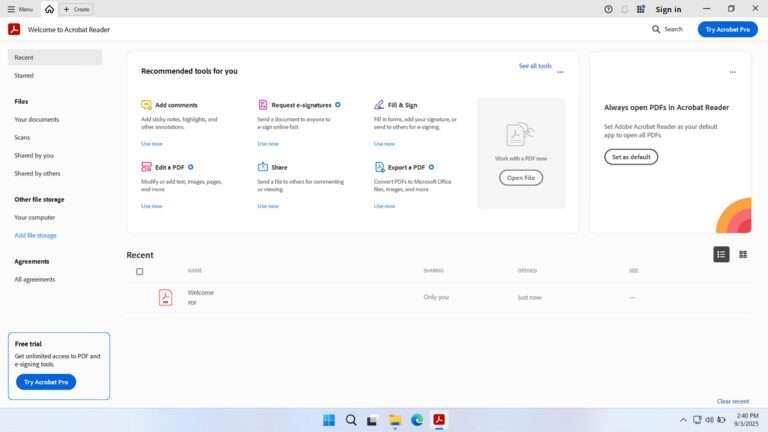Open the Menu hamburger dropdown
Screen dimensions: 768x432
pyautogui.click(x=20, y=9)
